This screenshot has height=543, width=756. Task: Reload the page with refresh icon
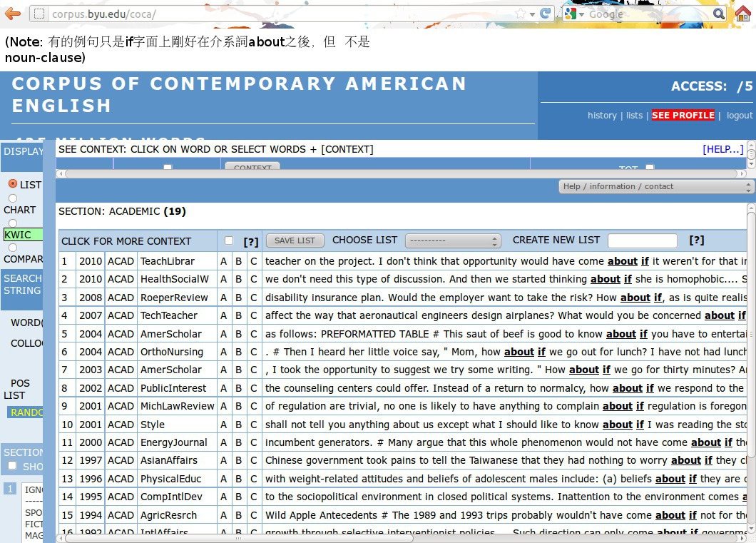(546, 14)
